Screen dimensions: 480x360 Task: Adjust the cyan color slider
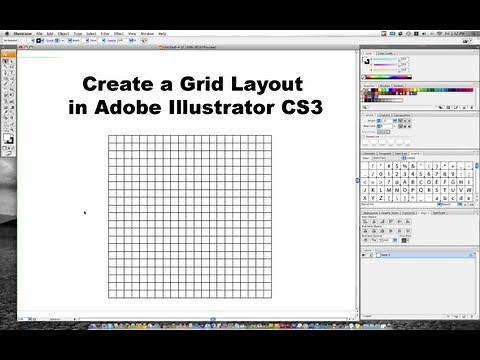pos(386,59)
